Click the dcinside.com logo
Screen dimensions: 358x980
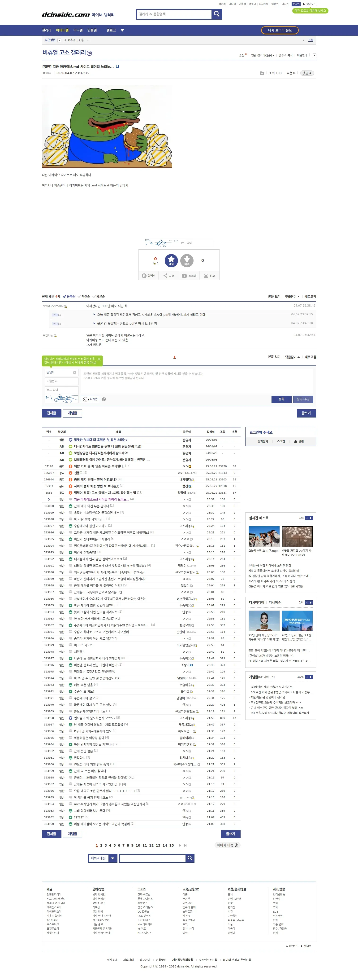coord(66,14)
